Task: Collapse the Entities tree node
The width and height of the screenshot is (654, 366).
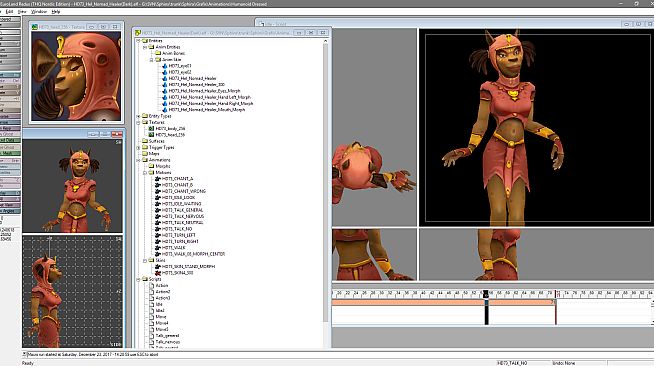Action: point(138,41)
